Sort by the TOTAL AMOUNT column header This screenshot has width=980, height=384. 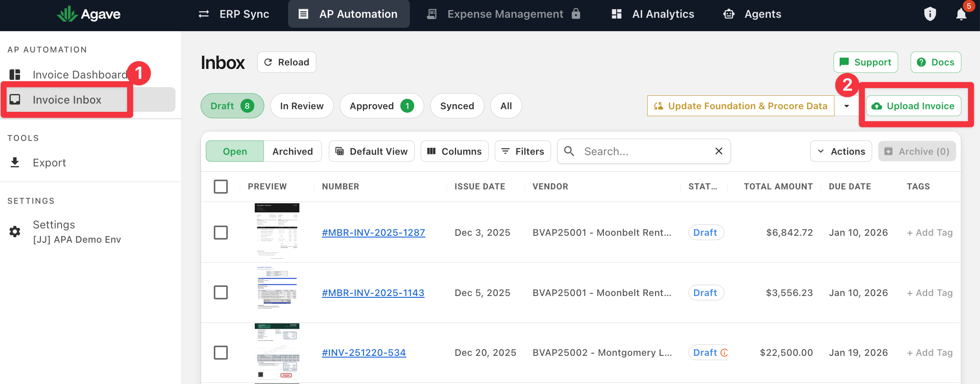[778, 187]
